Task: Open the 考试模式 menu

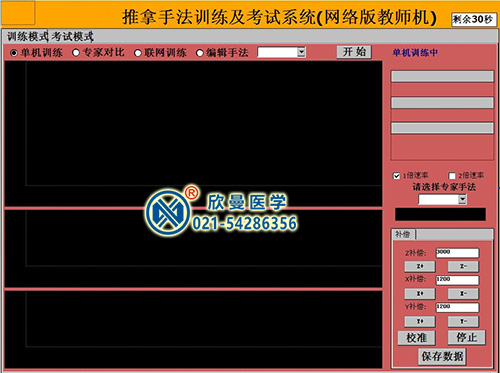Action: (72, 36)
